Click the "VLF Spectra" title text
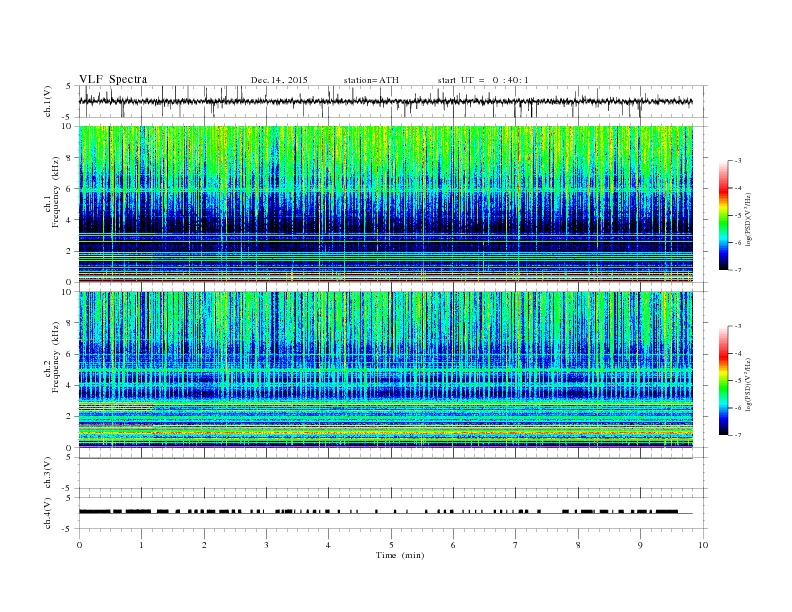 pos(113,79)
